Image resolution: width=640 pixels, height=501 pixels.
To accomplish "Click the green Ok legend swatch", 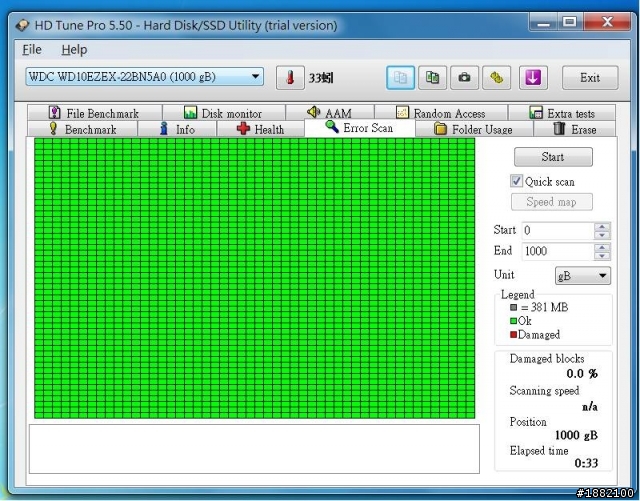I will 513,321.
